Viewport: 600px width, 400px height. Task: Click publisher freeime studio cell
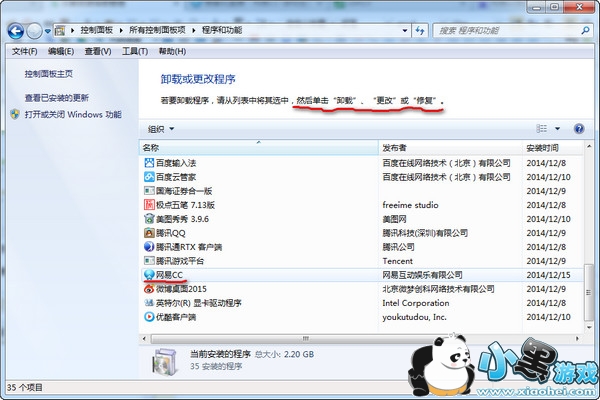pos(410,205)
